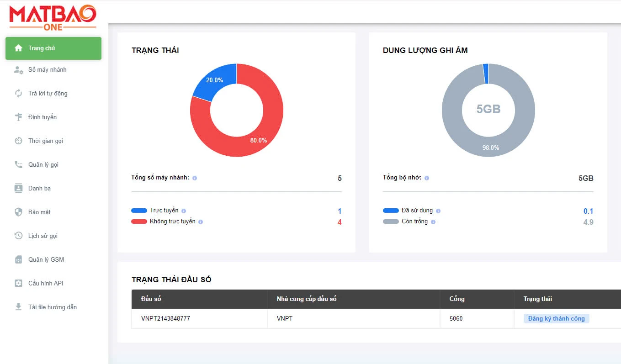The height and width of the screenshot is (364, 621).
Task: Click info icon next to Tổng số máy nhánh
Action: tap(195, 178)
